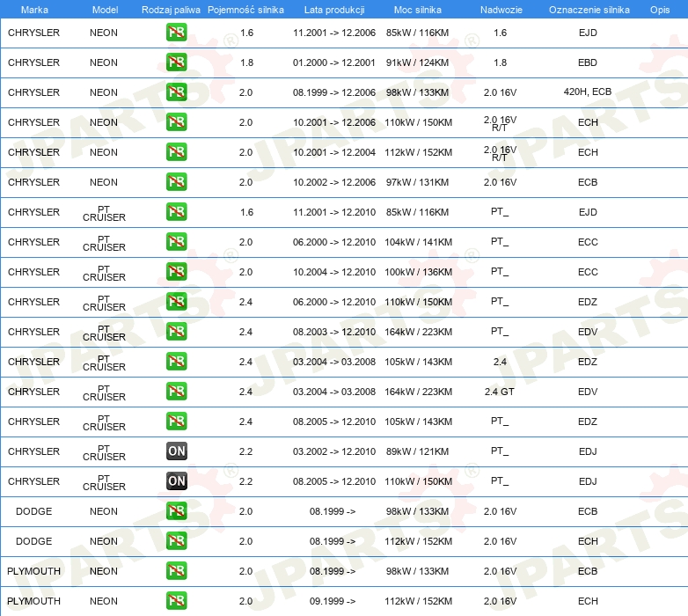Select the engine code cell 420H, ECB
This screenshot has width=688, height=616.
click(x=588, y=92)
